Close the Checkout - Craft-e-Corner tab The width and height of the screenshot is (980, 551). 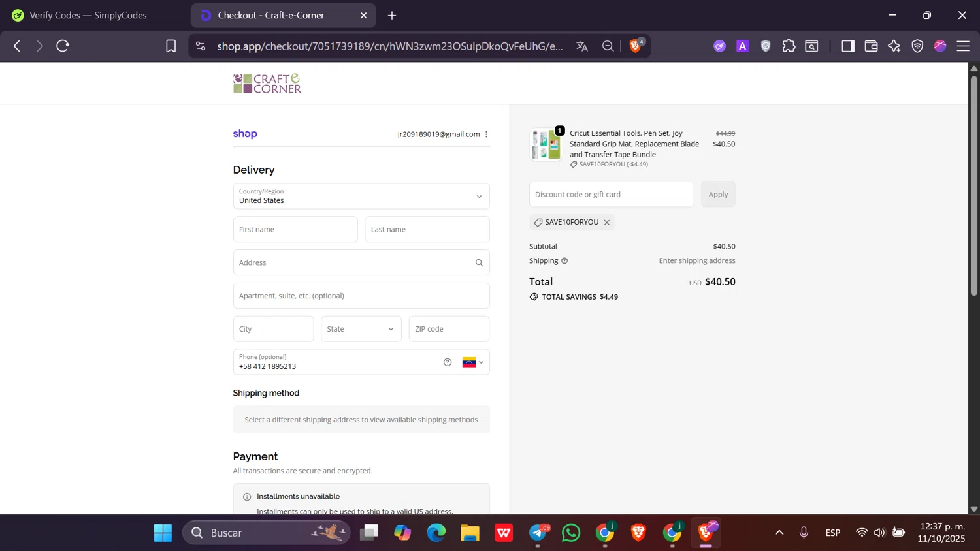(x=364, y=16)
